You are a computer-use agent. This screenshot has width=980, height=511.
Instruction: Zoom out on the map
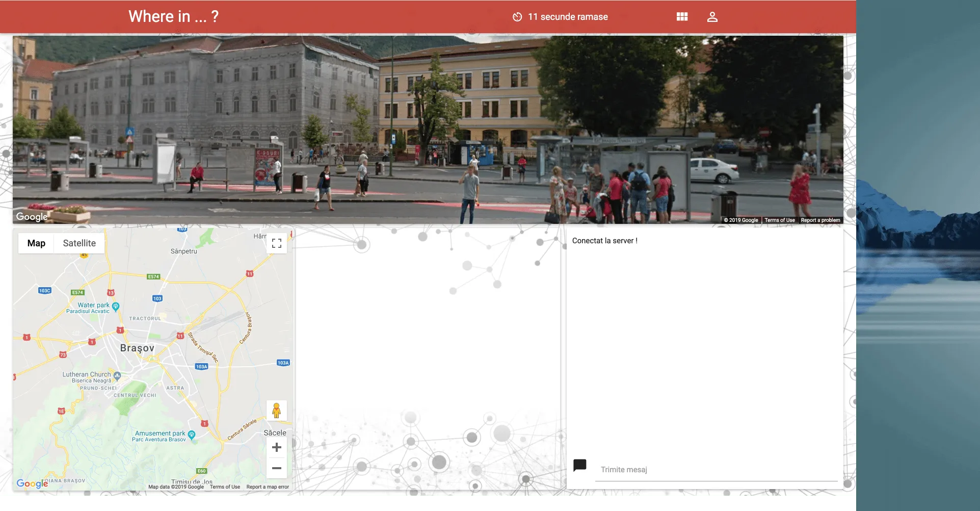coord(277,468)
